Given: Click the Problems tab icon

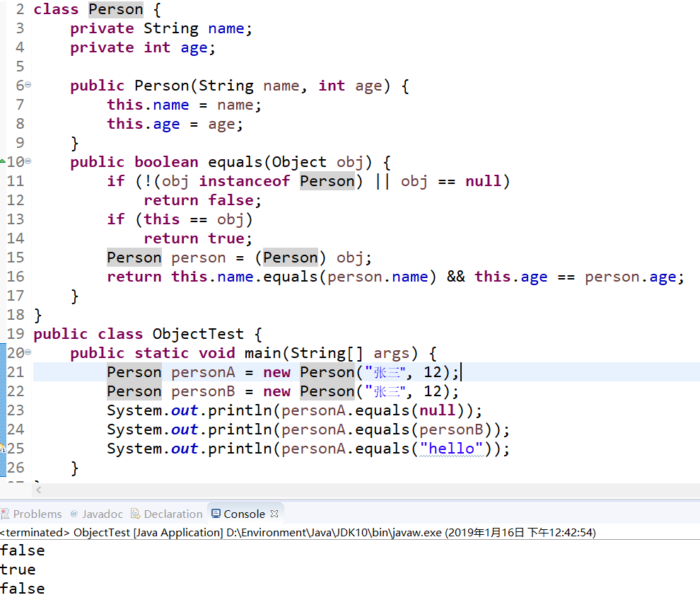Looking at the screenshot, I should pos(5,514).
